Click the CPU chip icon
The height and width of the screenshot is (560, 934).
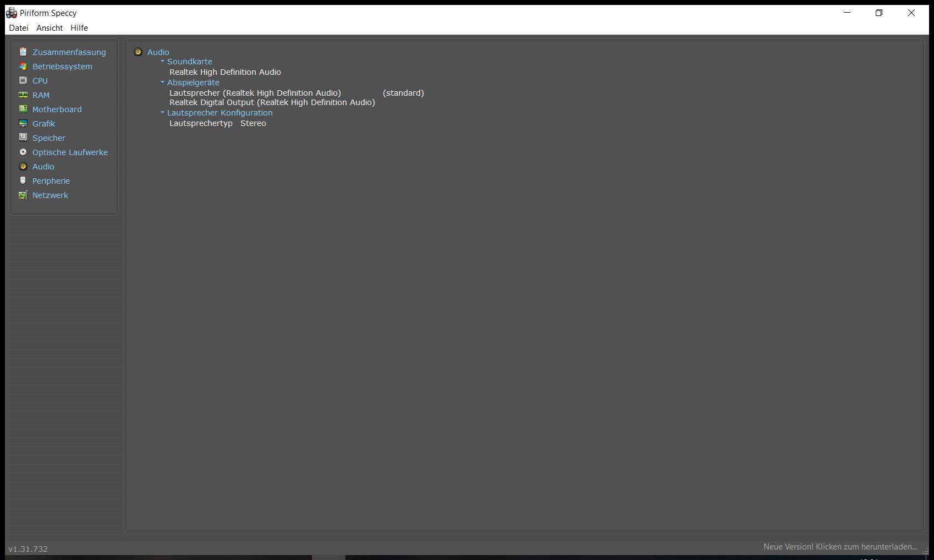23,80
